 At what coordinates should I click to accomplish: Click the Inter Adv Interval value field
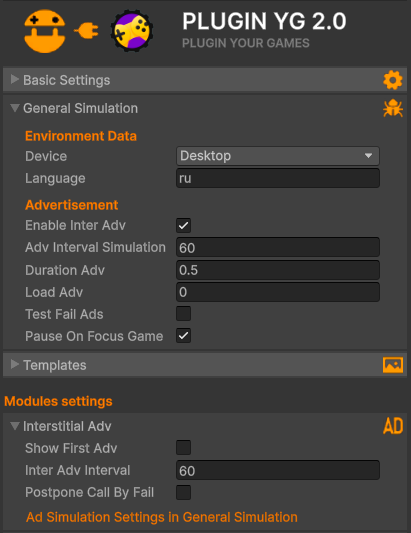pyautogui.click(x=278, y=470)
